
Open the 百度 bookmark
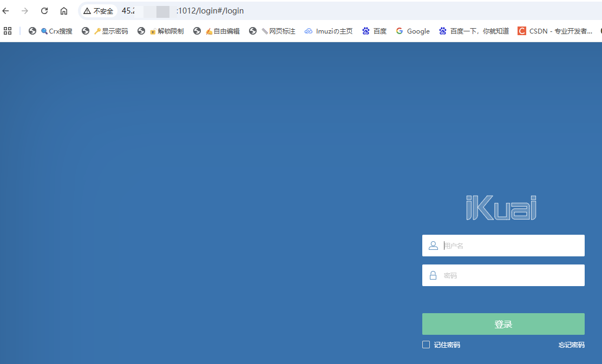tap(374, 31)
